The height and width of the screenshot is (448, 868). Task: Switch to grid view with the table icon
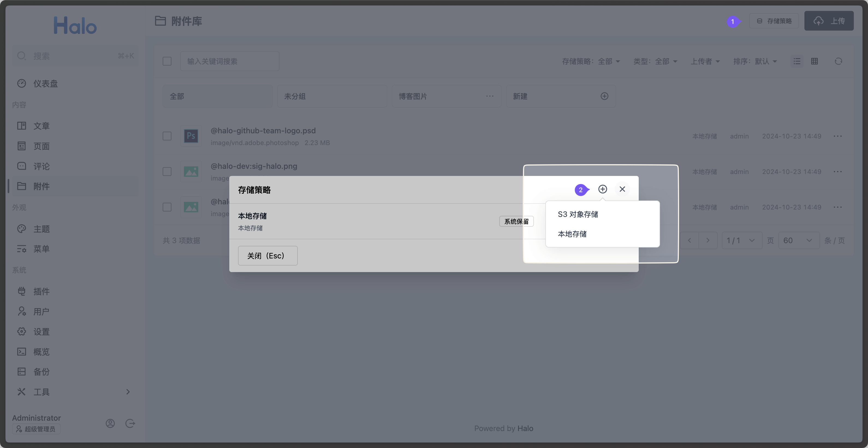815,61
